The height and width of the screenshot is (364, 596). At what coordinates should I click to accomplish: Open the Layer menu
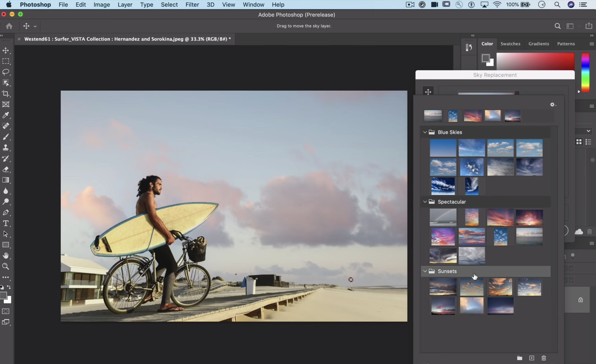pos(125,5)
